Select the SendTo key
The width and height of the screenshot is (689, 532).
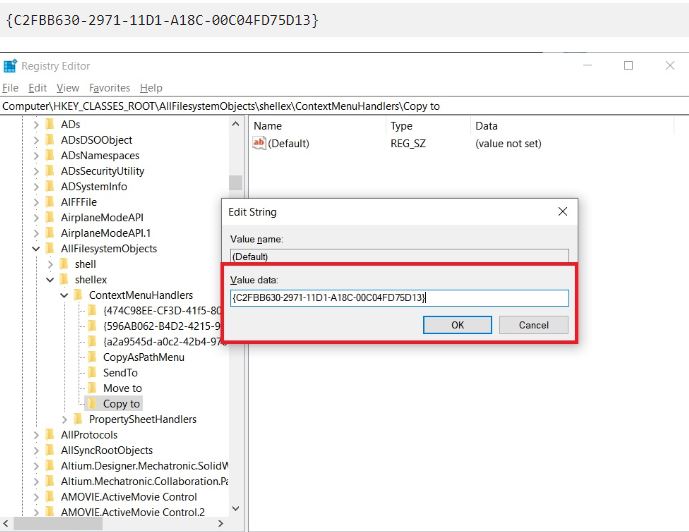pos(120,373)
